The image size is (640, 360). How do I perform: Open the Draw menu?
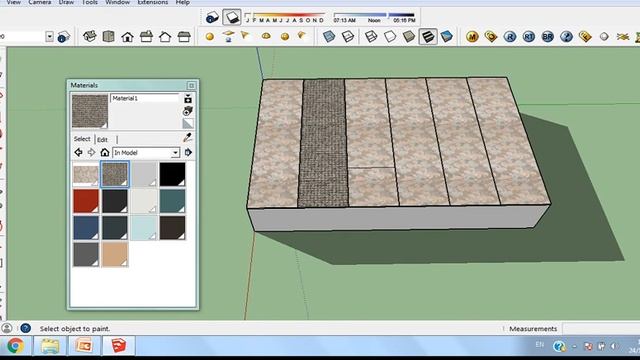coord(66,2)
